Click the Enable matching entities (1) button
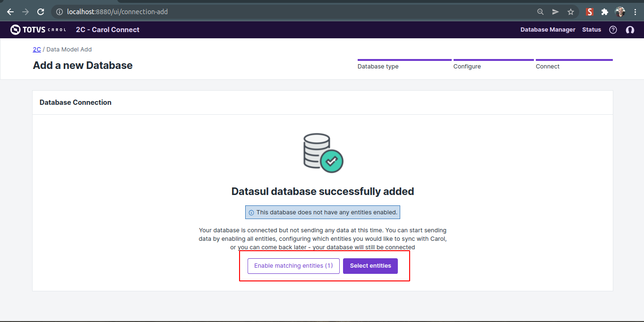Screen dimensions: 644x322 click(x=293, y=266)
